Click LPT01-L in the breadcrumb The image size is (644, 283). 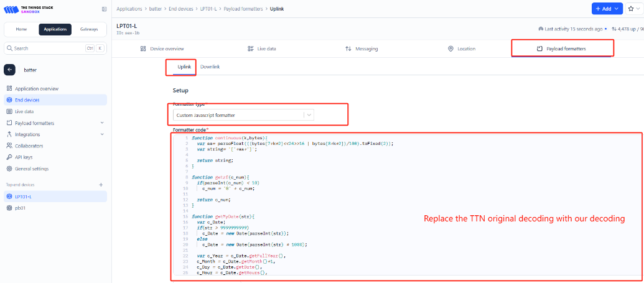pyautogui.click(x=208, y=9)
